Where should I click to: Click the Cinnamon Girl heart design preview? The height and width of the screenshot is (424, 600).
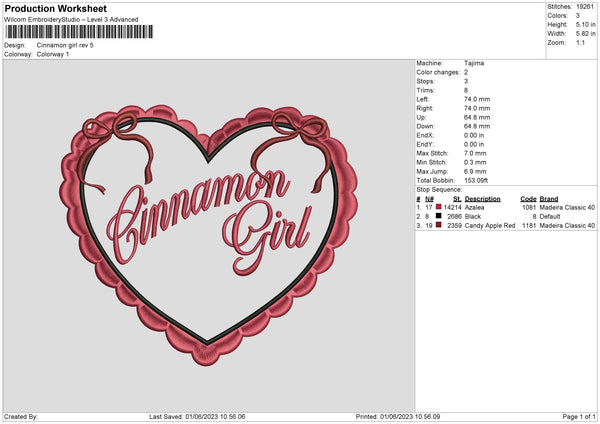coord(209,235)
